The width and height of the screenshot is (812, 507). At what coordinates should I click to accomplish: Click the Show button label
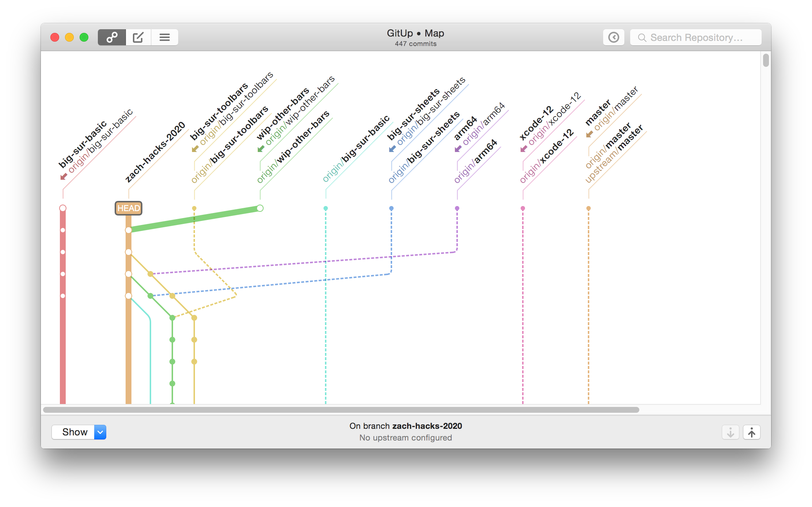[x=74, y=432]
